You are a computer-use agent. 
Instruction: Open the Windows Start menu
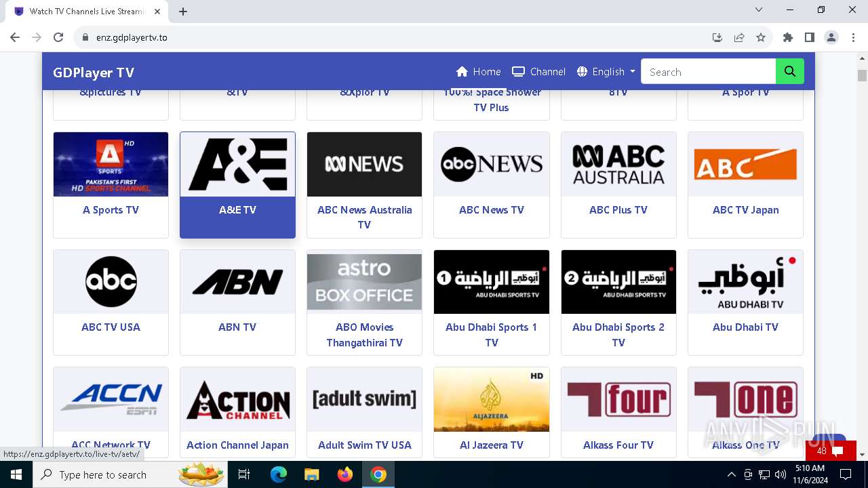16,474
